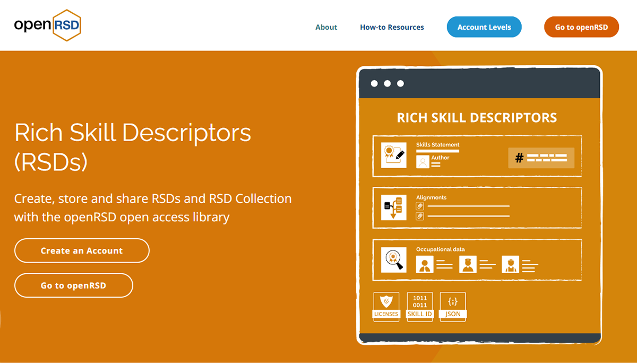Click the Licenses shield icon
The image size is (637, 364).
pyautogui.click(x=386, y=307)
